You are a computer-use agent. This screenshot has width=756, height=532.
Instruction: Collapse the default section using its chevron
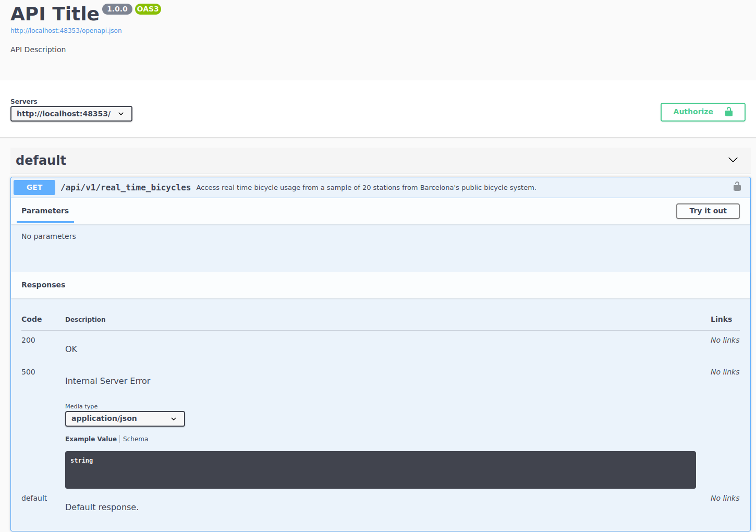(733, 160)
